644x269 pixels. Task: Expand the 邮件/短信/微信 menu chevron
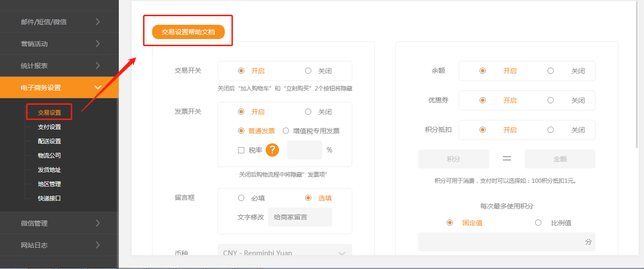(97, 22)
